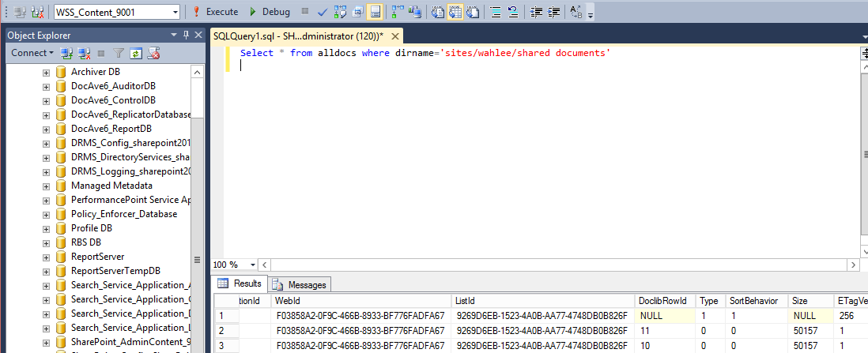868x353 pixels.
Task: Expand the Managed Metadata node
Action: (x=46, y=186)
